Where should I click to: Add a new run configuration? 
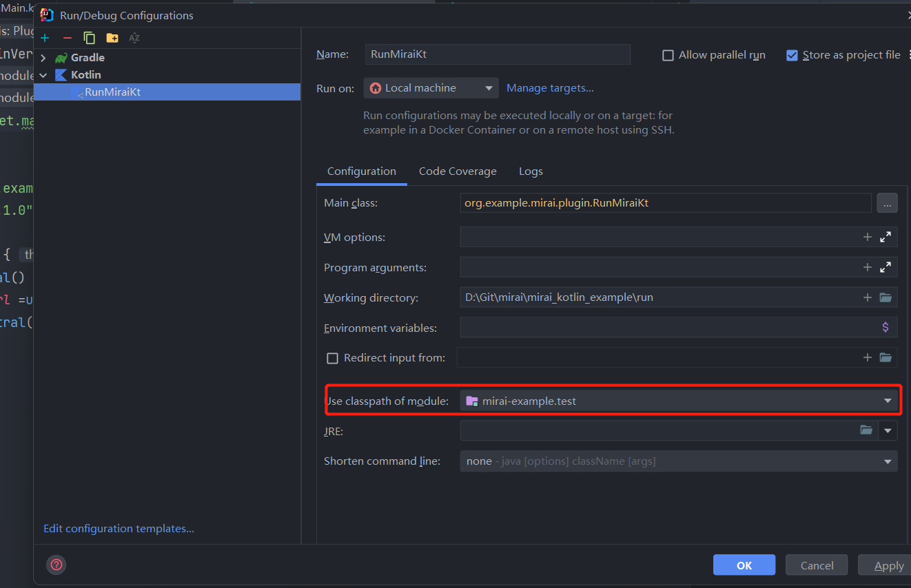(x=45, y=38)
